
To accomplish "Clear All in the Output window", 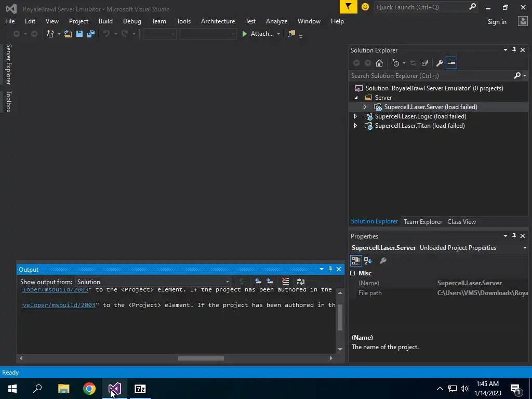I will pyautogui.click(x=285, y=282).
